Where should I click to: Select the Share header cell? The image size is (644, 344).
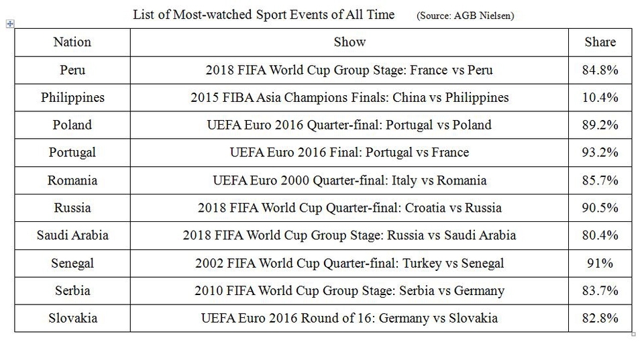pyautogui.click(x=600, y=42)
